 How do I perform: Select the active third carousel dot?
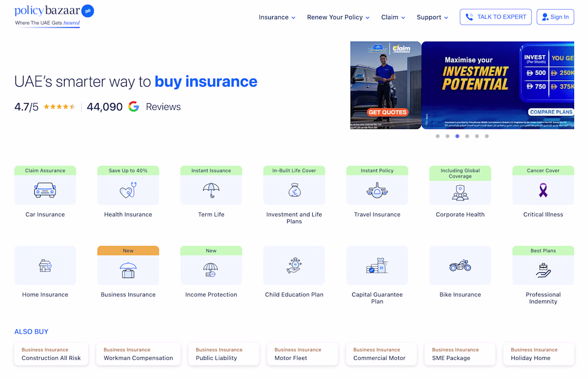457,136
